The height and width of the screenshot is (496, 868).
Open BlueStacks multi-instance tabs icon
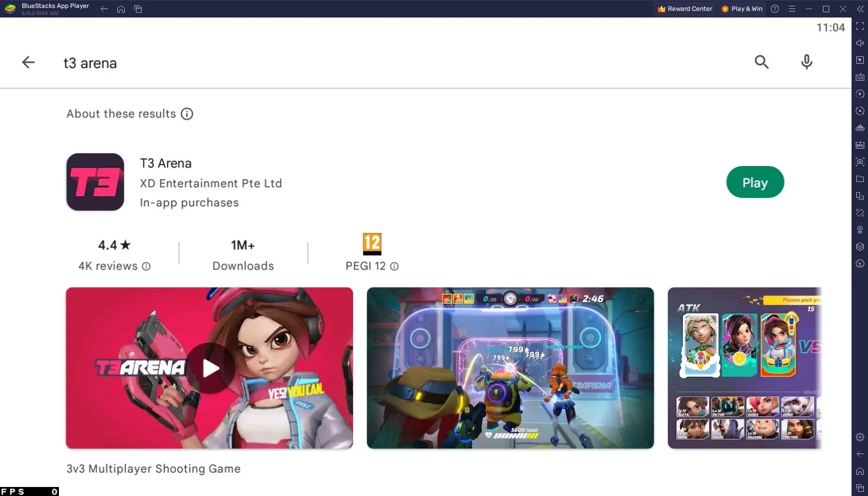pyautogui.click(x=138, y=9)
